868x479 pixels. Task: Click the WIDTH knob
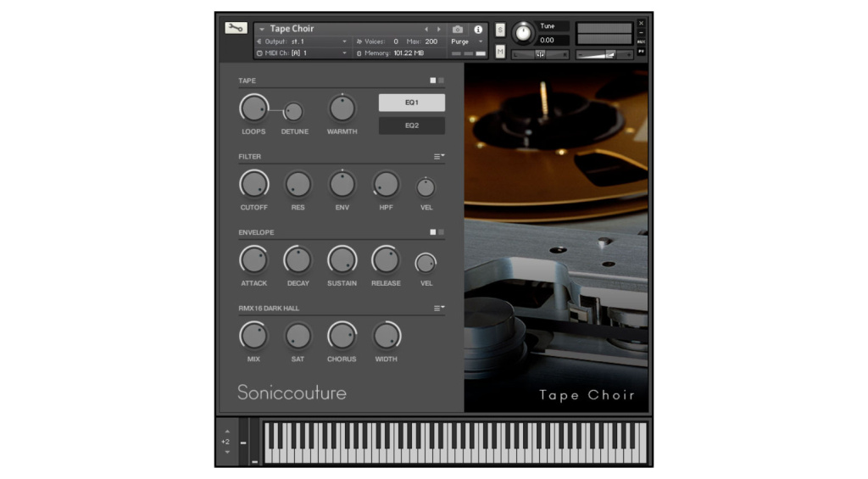[x=386, y=336]
